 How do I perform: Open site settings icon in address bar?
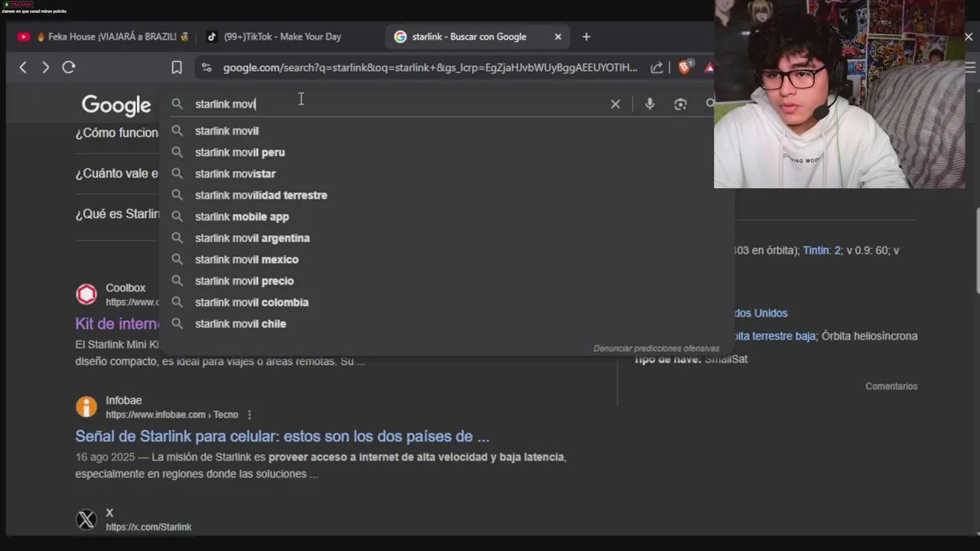[x=206, y=67]
